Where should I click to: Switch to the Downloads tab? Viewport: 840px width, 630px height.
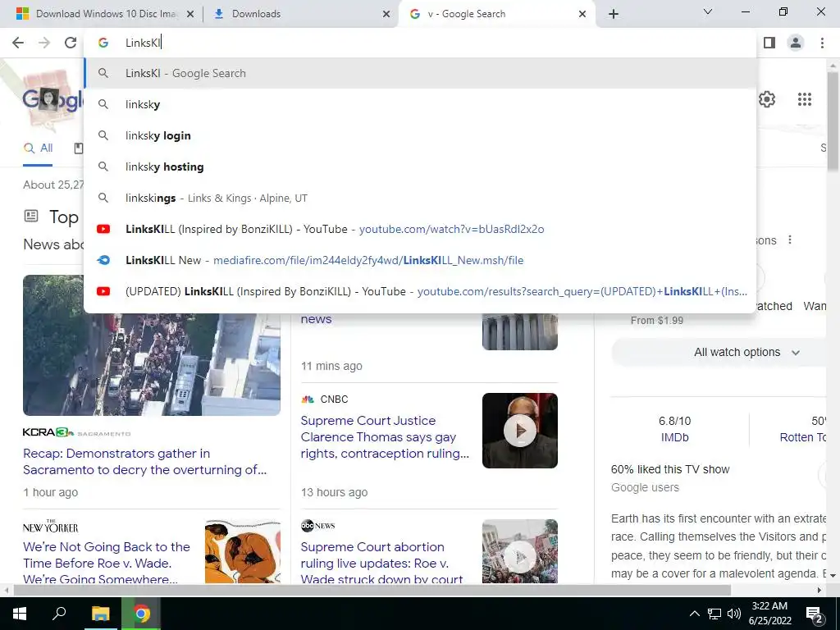(x=301, y=14)
